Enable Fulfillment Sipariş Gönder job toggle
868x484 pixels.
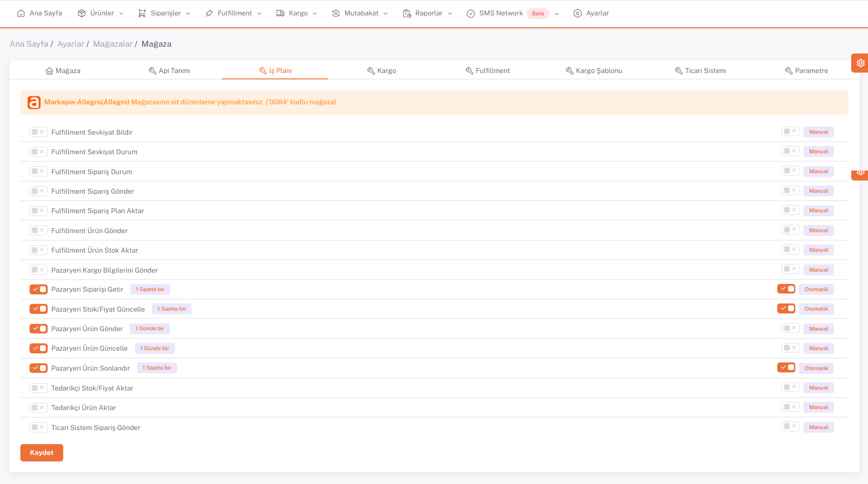[39, 191]
